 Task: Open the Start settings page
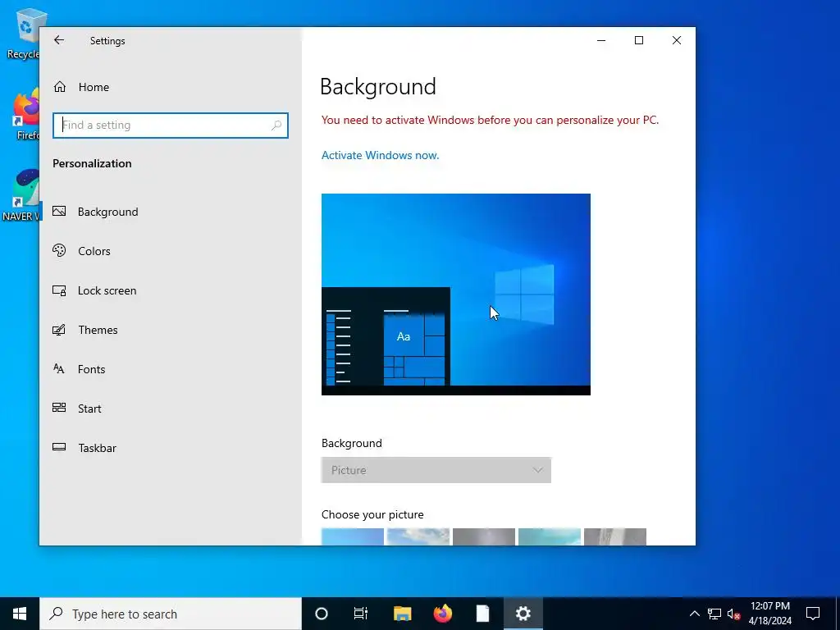pos(171,409)
